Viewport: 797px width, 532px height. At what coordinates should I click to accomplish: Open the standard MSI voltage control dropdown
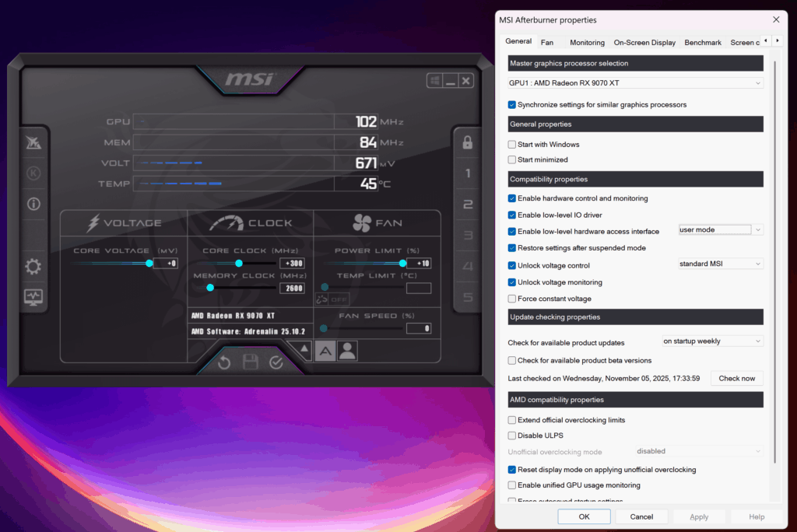(721, 264)
